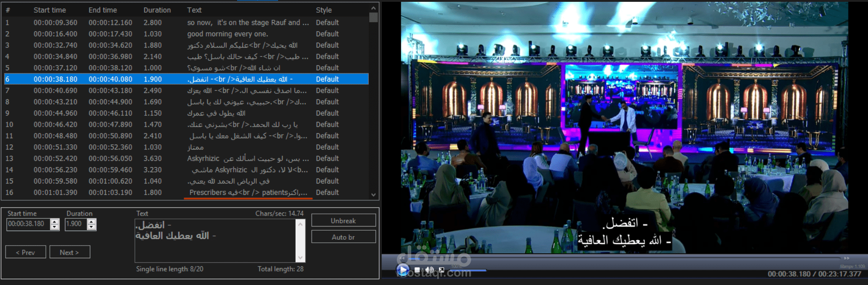Image resolution: width=868 pixels, height=285 pixels.
Task: Click the Auto br button
Action: [343, 237]
